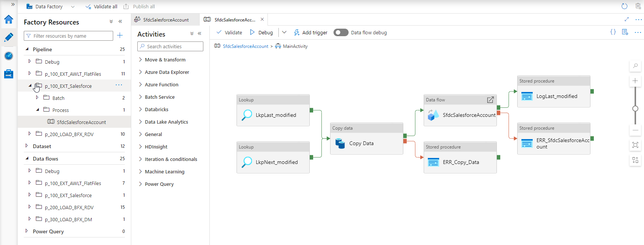Zoom out with canvas minus button
This screenshot has width=644, height=245.
635,130
